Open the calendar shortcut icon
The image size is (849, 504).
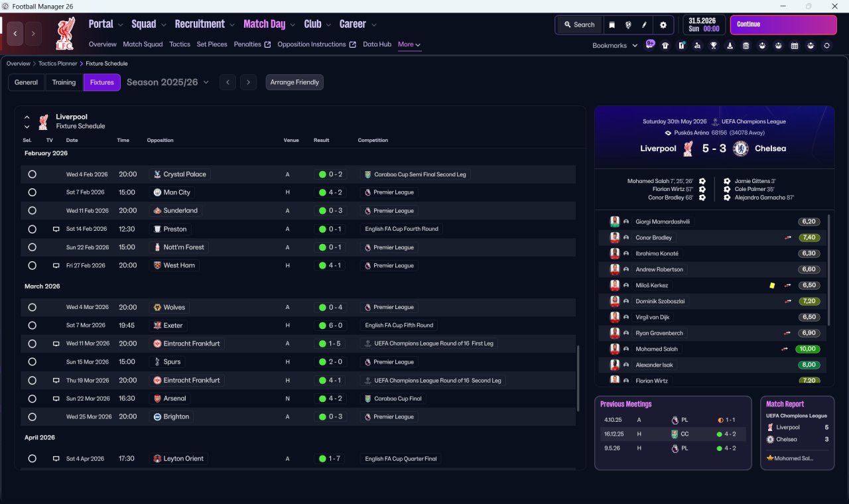point(795,46)
